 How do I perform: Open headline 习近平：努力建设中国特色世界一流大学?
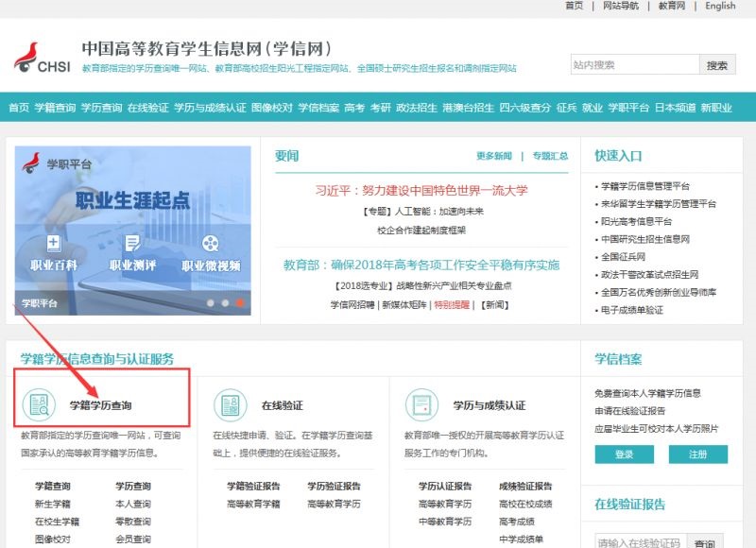click(421, 190)
